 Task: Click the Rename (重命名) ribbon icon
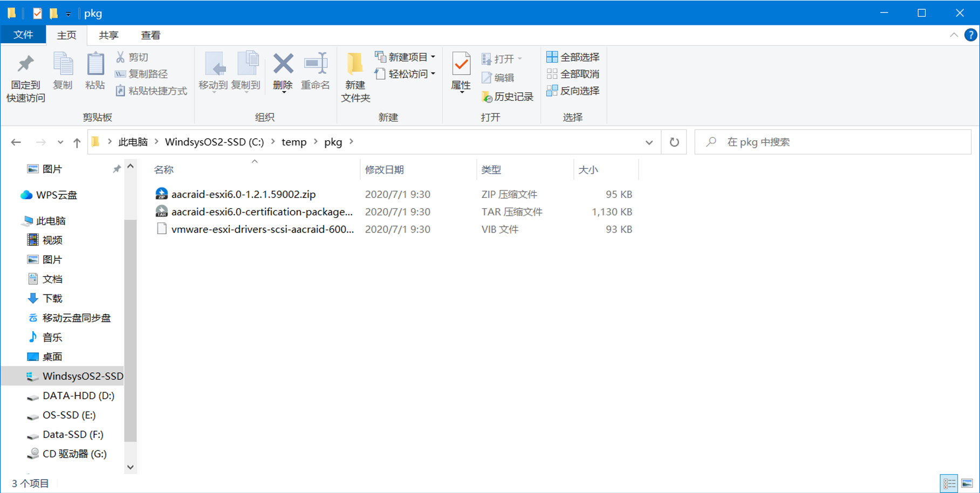(x=316, y=65)
